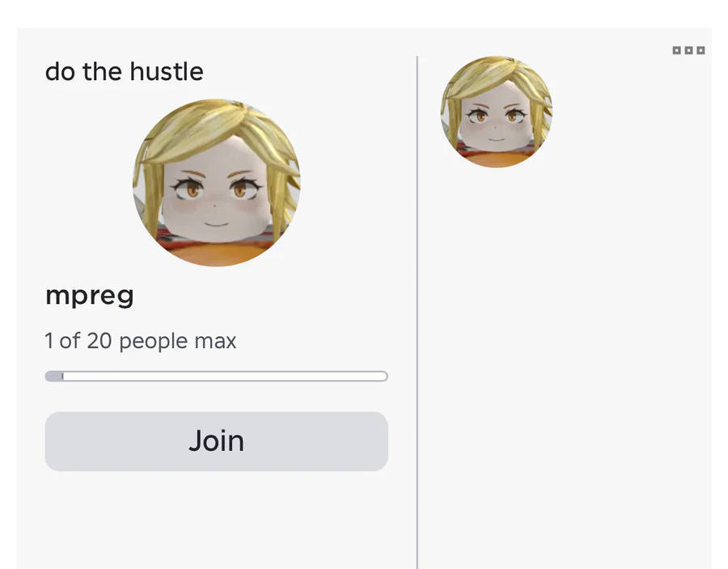
Task: Click the empty area of the players panel
Action: [x=564, y=362]
